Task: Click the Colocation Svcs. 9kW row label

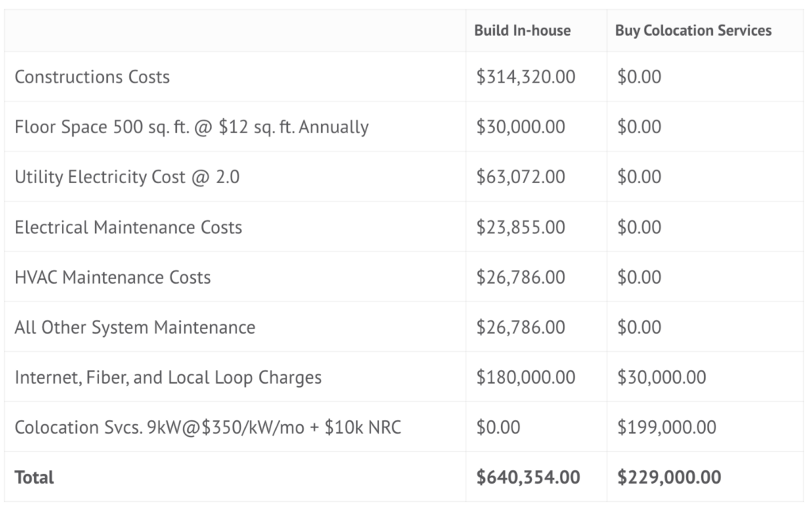Action: (208, 427)
